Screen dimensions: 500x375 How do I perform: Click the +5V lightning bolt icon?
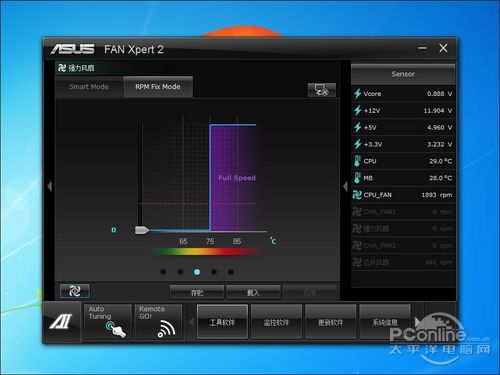358,127
